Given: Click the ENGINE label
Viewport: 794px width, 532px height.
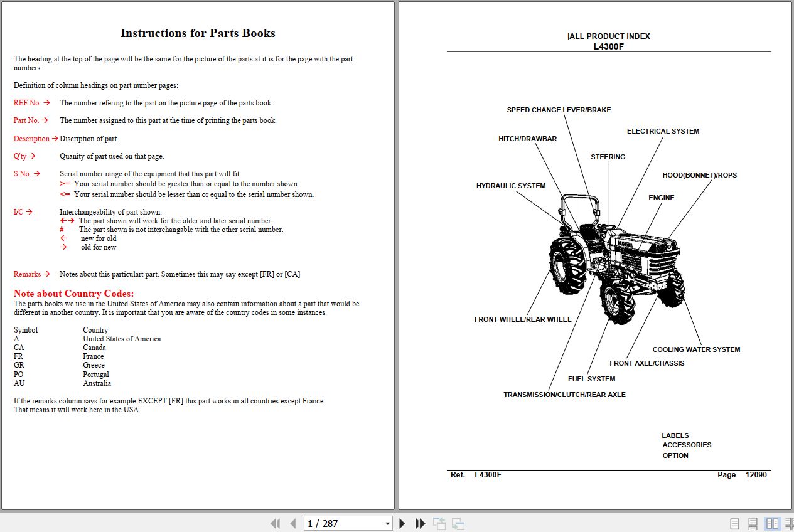Looking at the screenshot, I should 661,198.
